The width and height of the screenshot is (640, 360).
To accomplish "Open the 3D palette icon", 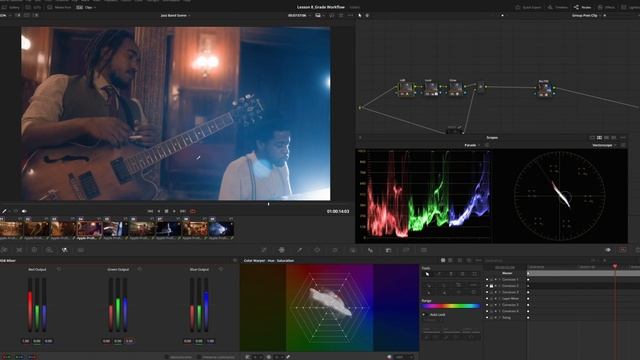I will coord(424,250).
